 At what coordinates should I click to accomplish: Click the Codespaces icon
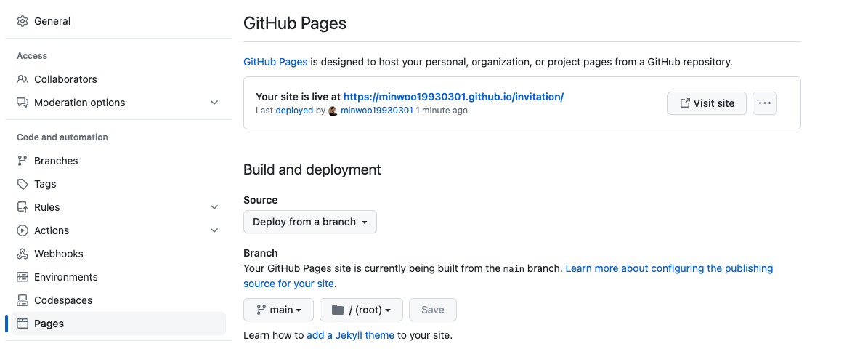point(22,300)
